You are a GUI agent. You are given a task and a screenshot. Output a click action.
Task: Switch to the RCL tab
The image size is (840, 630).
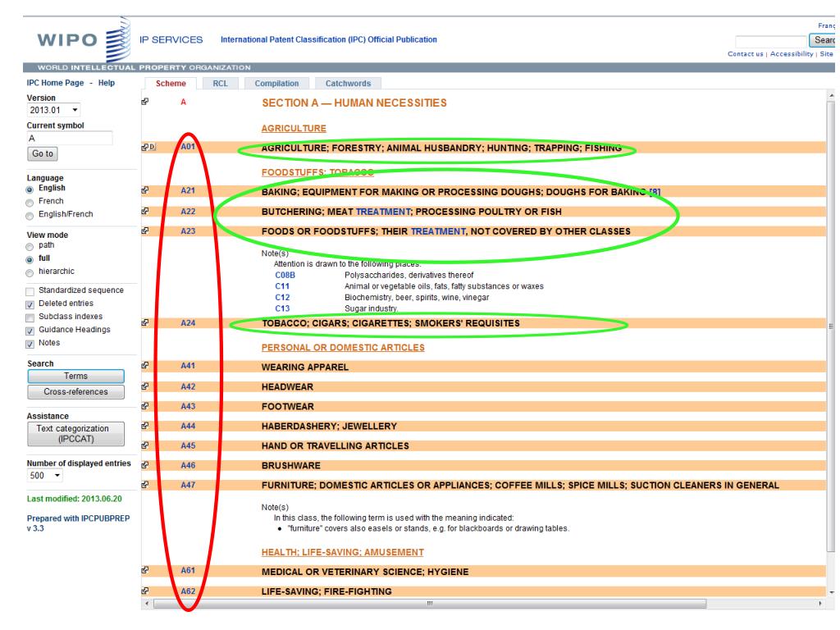click(x=220, y=84)
